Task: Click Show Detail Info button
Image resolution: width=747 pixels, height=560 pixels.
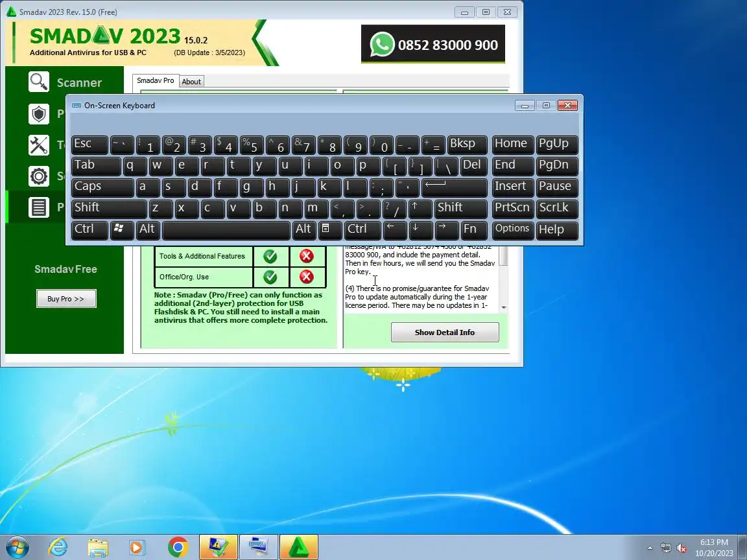Action: [x=444, y=332]
